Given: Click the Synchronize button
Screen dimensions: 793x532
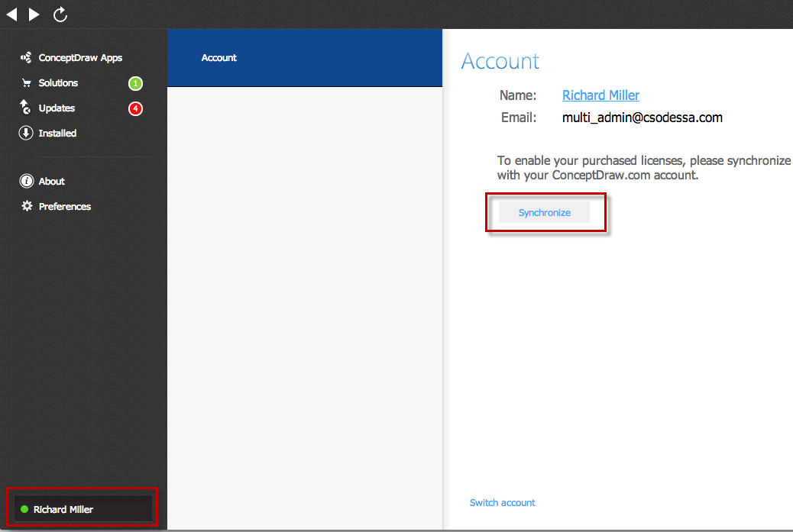Looking at the screenshot, I should tap(544, 213).
